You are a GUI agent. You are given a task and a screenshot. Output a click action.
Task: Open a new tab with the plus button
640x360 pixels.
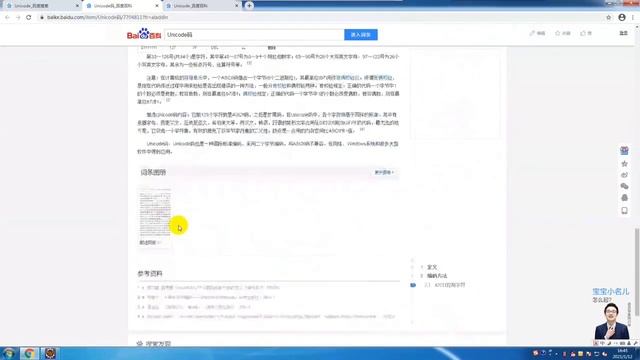pos(249,6)
